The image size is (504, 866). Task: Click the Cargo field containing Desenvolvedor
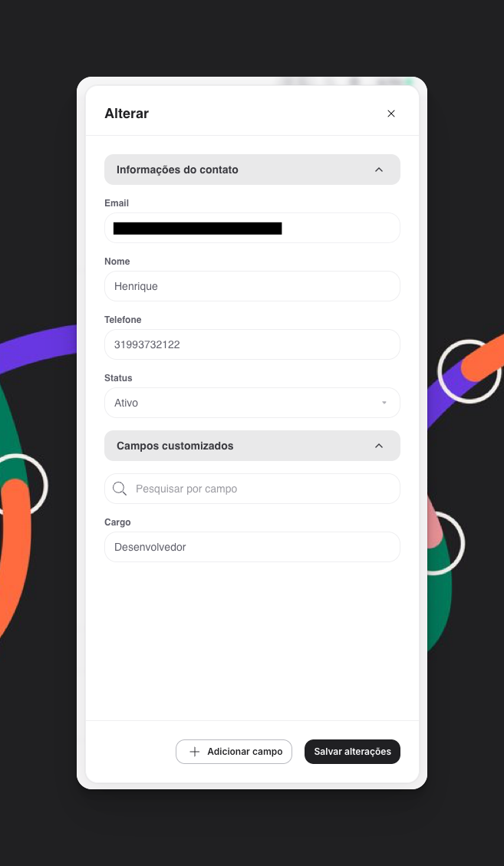pos(252,547)
